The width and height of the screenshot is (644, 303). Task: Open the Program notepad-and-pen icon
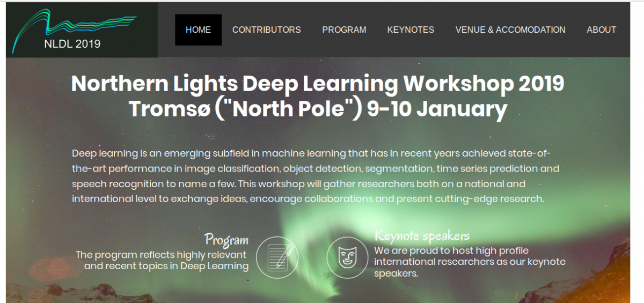click(x=277, y=257)
